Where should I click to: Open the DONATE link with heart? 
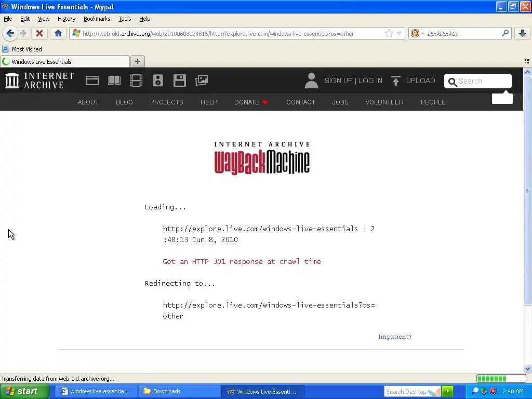point(251,102)
